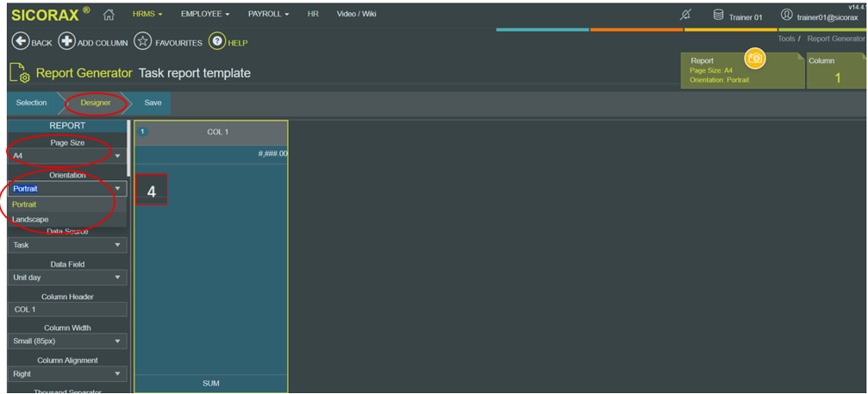Switch to the Selection step tab
The image size is (868, 394).
point(32,103)
